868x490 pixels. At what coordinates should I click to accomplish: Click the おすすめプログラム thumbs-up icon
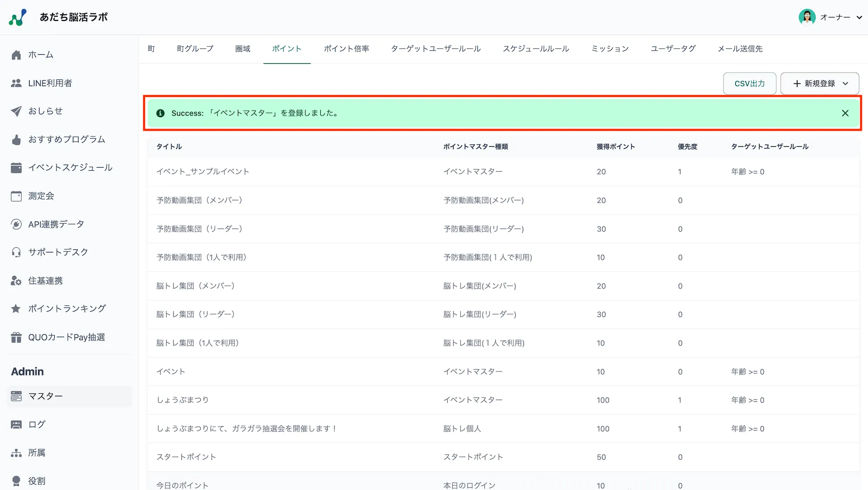(16, 139)
